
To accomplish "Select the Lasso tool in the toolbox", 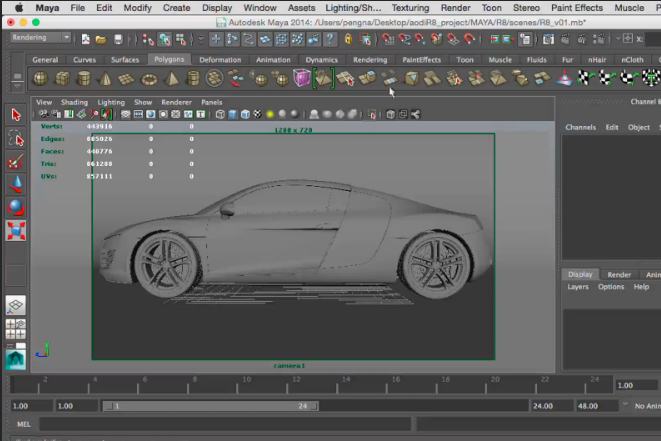I will pyautogui.click(x=16, y=138).
